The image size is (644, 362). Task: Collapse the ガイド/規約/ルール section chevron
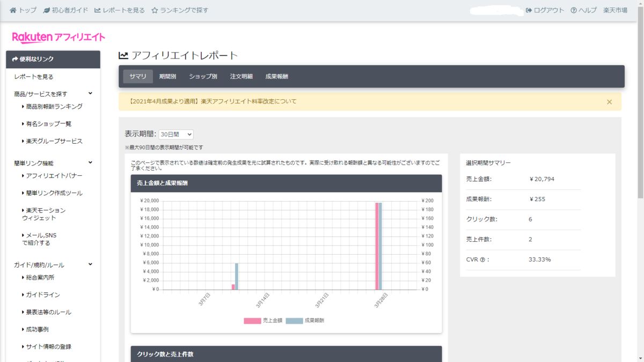(x=90, y=264)
